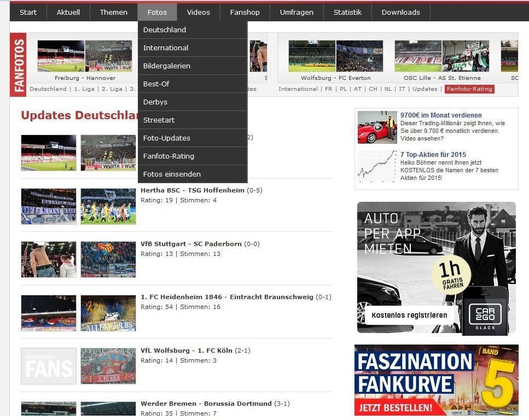Click the Wolfsburg stadium thumbnail in carousel
Image resolution: width=529 pixels, height=420 pixels.
[x=312, y=56]
